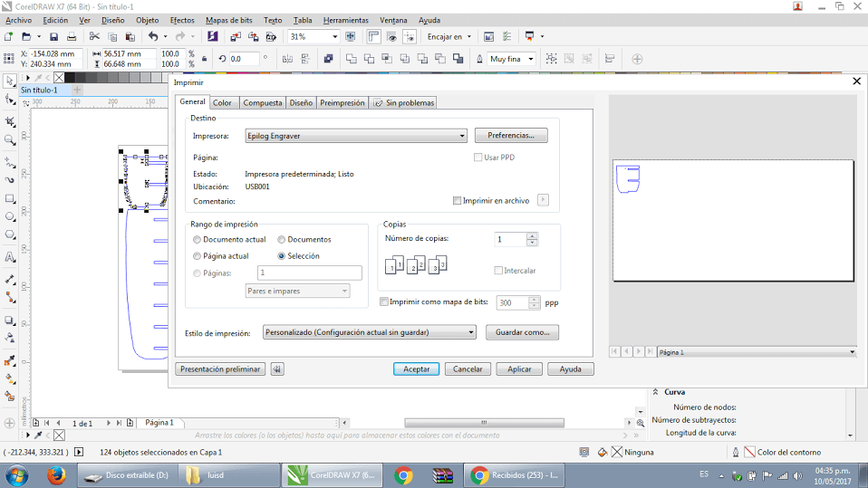Click the Windows Start button
Image resolution: width=868 pixels, height=488 pixels.
[17, 475]
